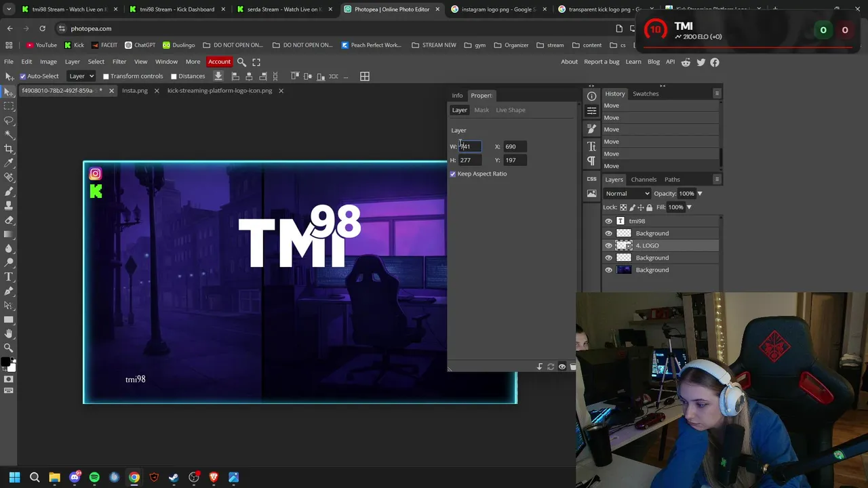Open the Brush panel side icon
Viewport: 868px width, 488px height.
591,129
